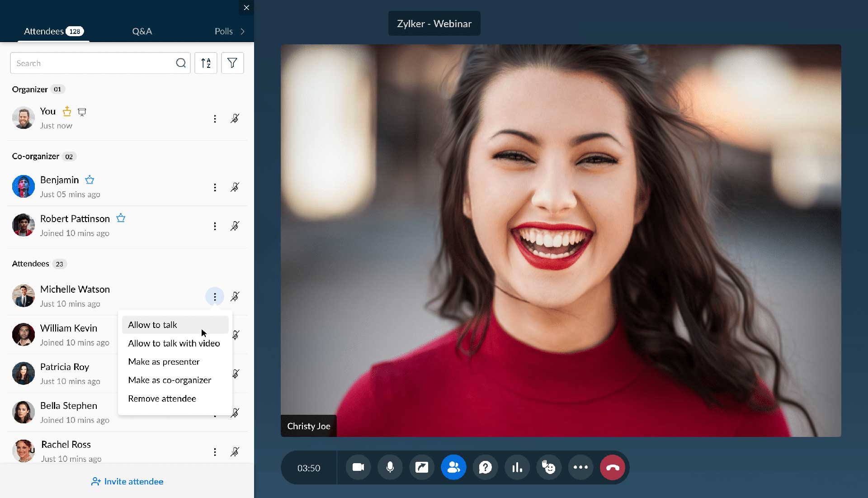
Task: Open more options ellipsis in toolbar
Action: pos(580,467)
